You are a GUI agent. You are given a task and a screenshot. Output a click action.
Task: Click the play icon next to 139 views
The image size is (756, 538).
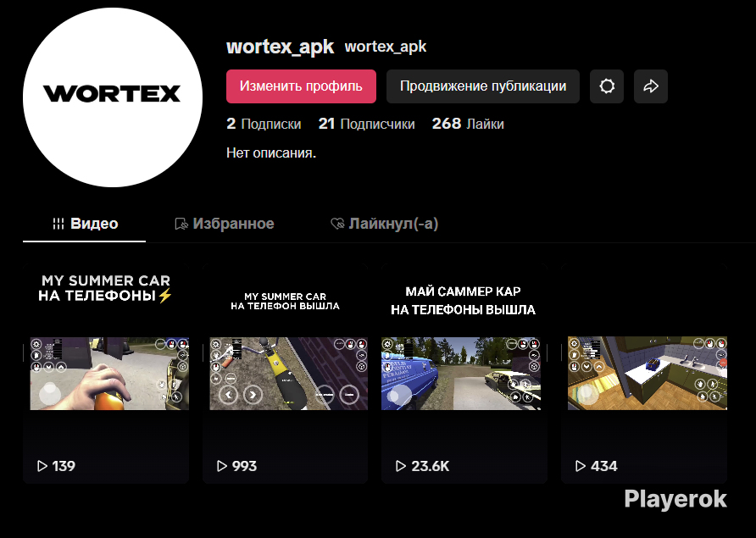tap(42, 466)
